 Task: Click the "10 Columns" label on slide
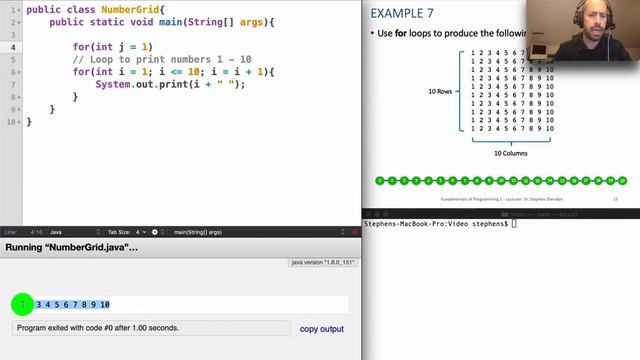[x=511, y=153]
